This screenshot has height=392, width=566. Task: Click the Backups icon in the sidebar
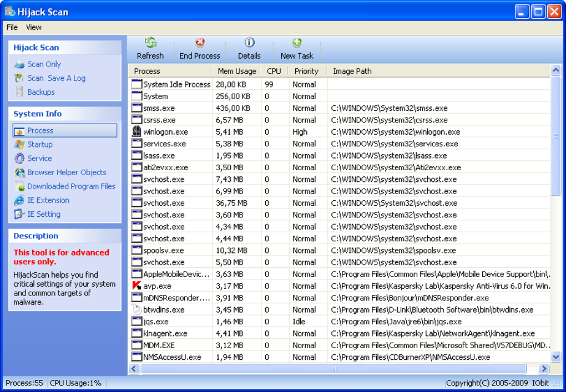[19, 92]
